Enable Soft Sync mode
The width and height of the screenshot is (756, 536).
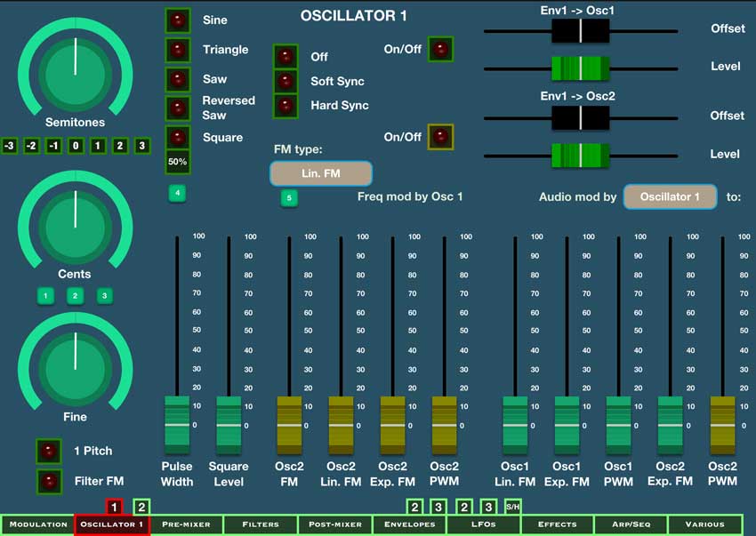[x=286, y=82]
